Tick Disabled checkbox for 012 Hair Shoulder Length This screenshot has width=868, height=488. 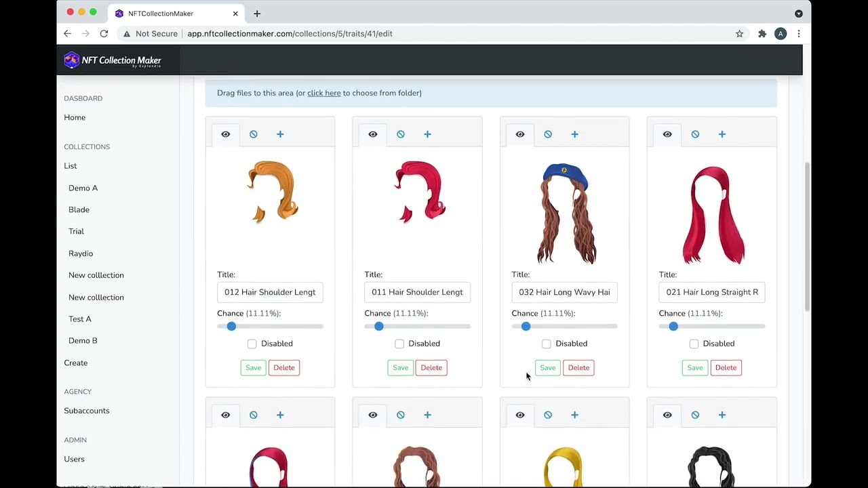coord(252,344)
